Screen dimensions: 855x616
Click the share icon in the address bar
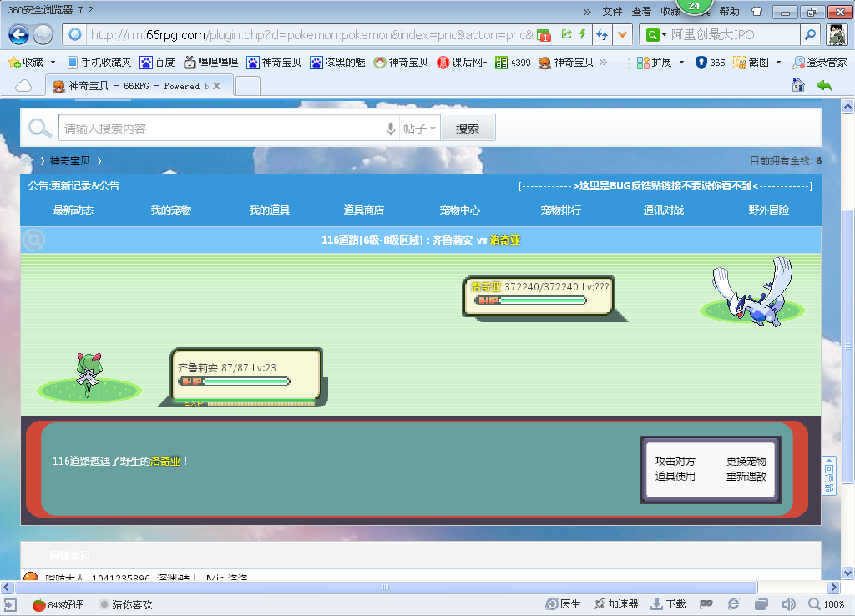point(567,34)
